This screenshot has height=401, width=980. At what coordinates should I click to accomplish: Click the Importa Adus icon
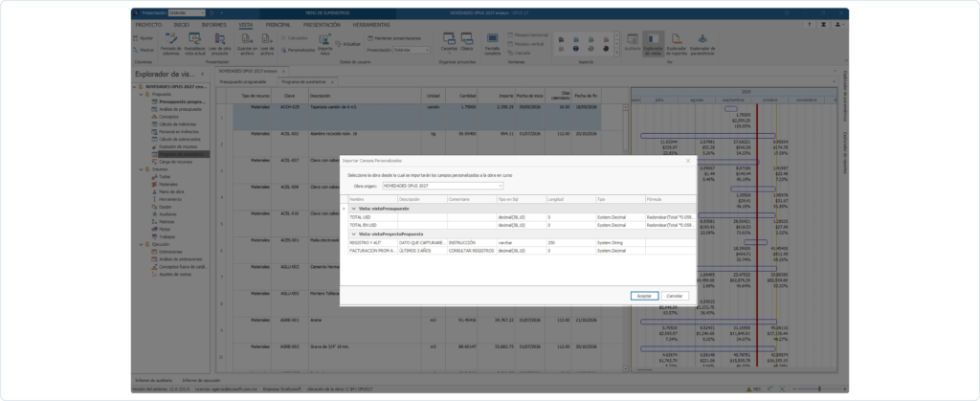point(325,38)
